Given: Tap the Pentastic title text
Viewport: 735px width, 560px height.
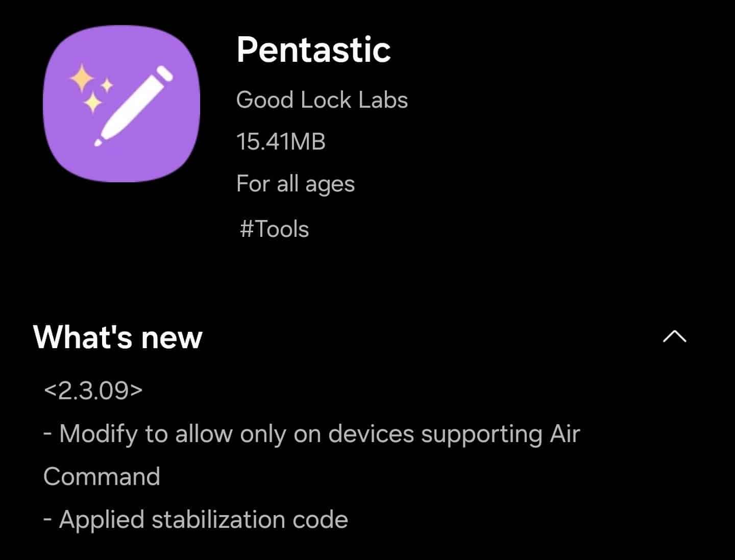Looking at the screenshot, I should 314,50.
